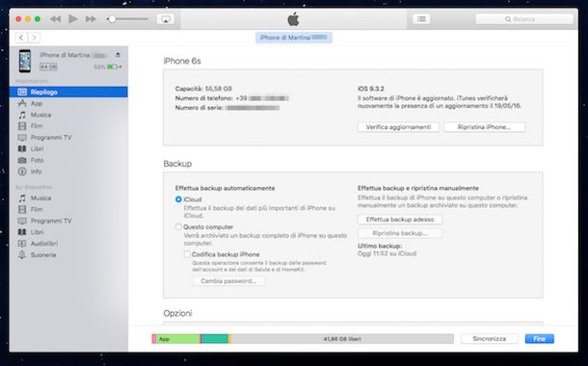The height and width of the screenshot is (366, 588).
Task: Open the AirPlay output button
Action: pos(166,19)
